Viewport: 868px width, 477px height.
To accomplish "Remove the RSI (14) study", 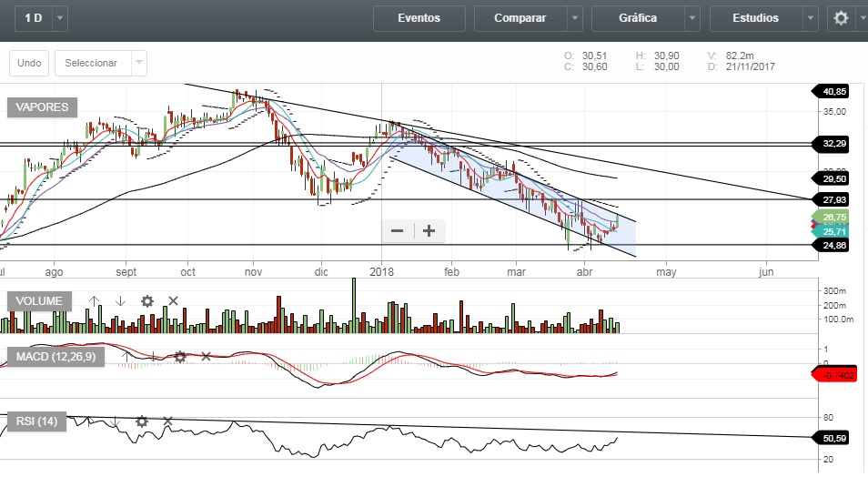I will [167, 421].
